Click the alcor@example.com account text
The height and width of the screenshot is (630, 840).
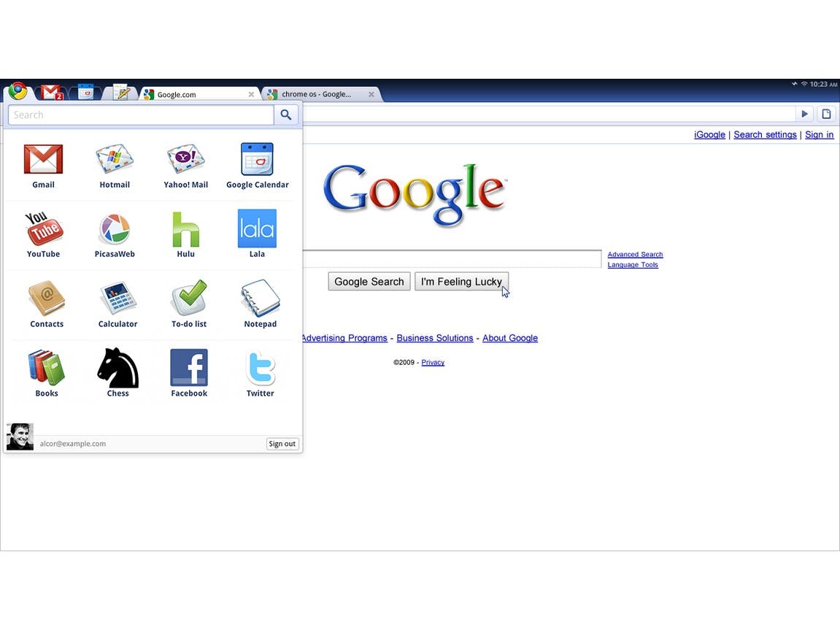click(73, 444)
